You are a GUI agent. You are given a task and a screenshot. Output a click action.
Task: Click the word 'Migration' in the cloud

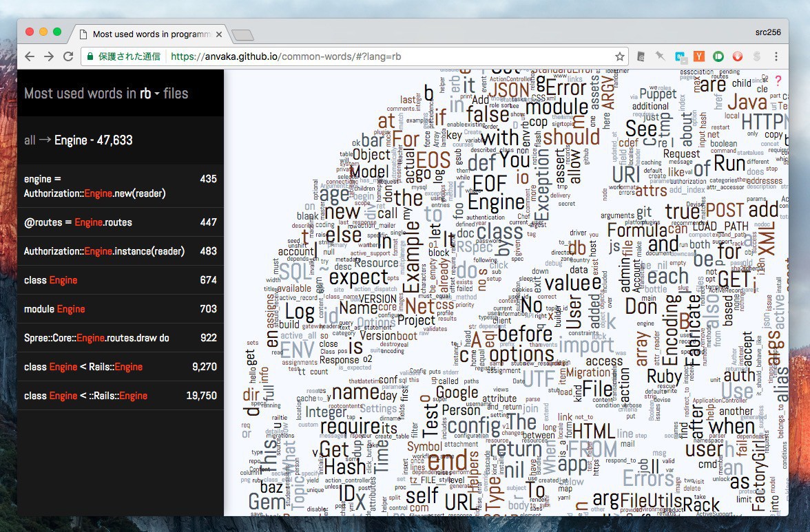[x=588, y=372]
